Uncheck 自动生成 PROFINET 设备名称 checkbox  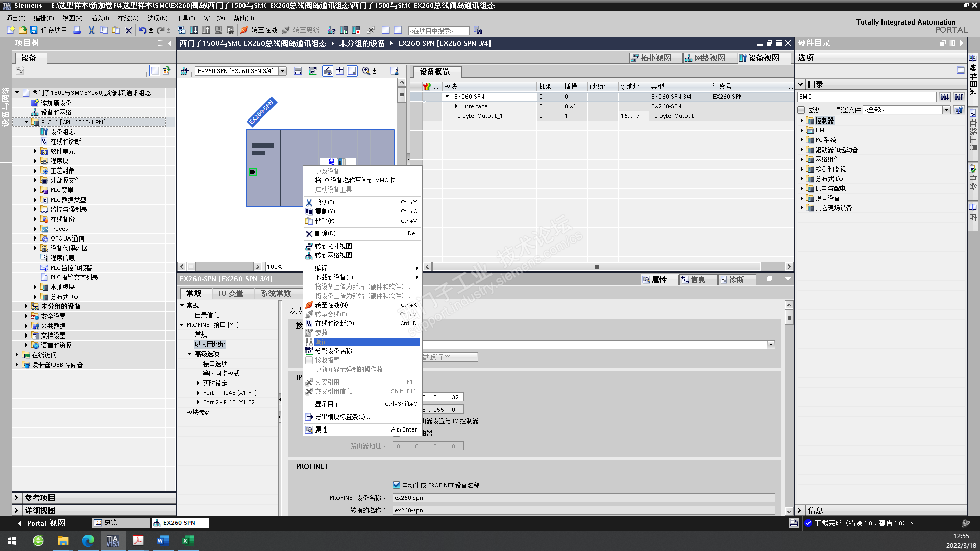pos(397,485)
